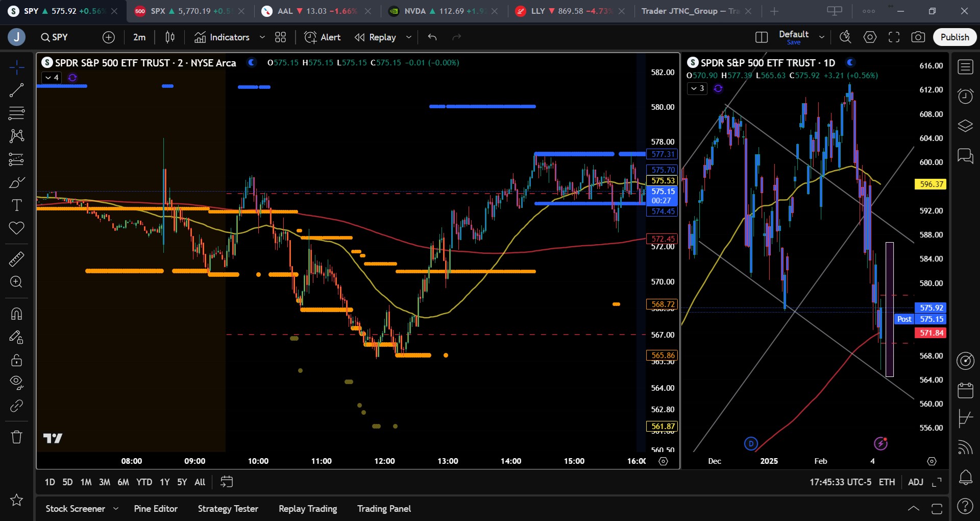The image size is (980, 521).
Task: Undo the last chart action
Action: [x=432, y=37]
